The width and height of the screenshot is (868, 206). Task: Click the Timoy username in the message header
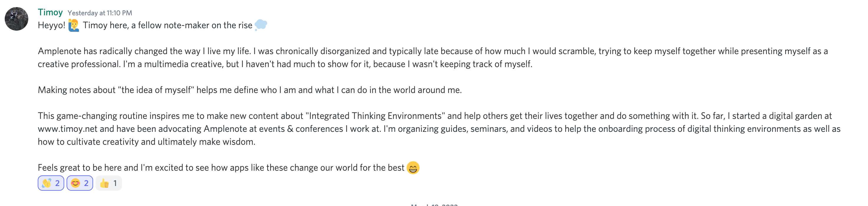point(50,12)
